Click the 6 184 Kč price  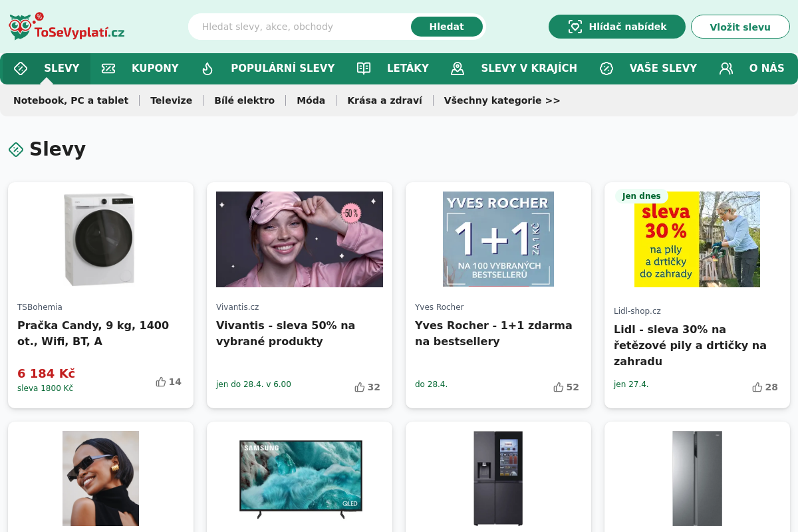pos(46,374)
